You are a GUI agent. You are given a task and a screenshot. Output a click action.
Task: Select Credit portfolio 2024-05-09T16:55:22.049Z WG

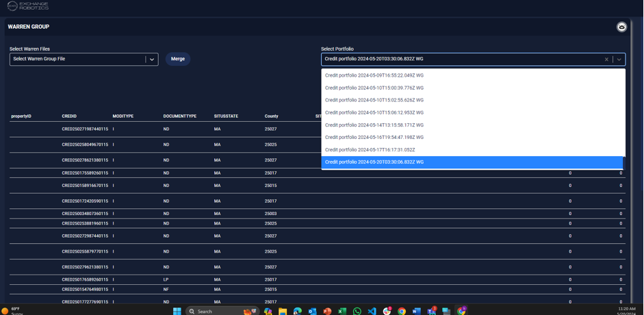click(374, 75)
